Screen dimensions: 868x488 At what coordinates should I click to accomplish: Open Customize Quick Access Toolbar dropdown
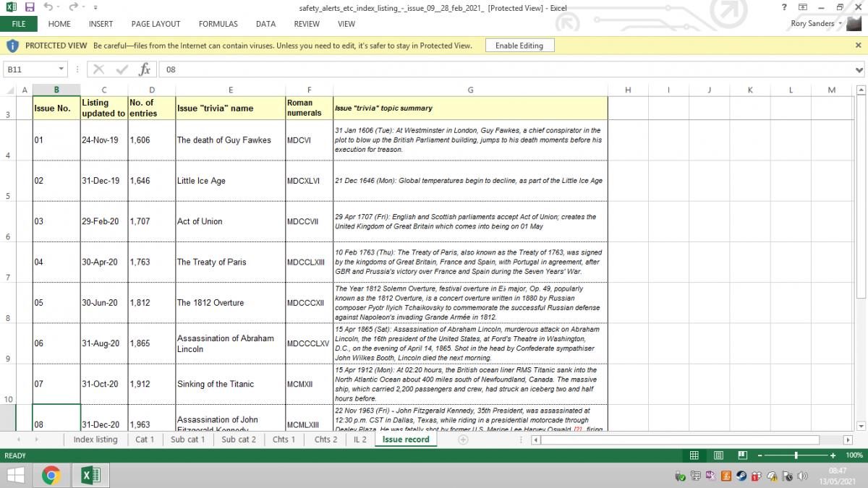click(x=95, y=8)
